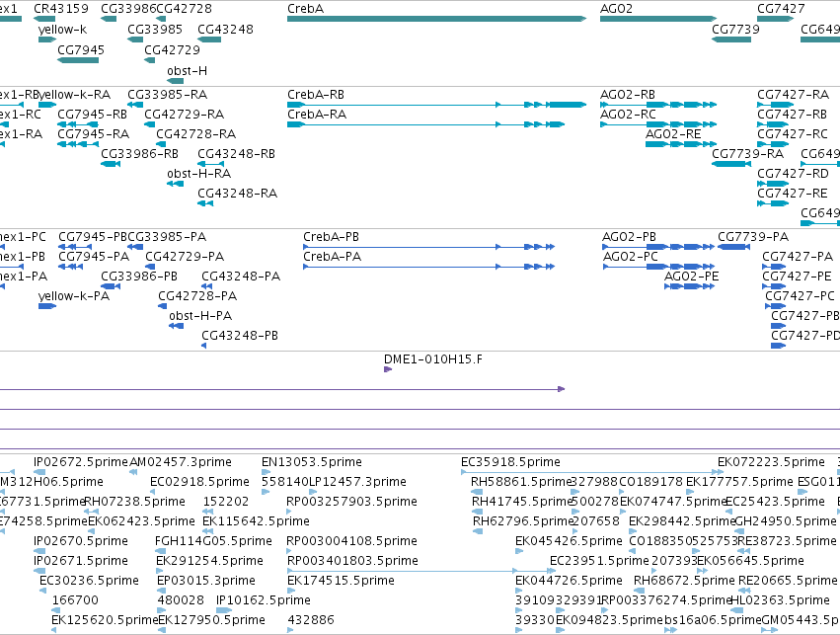Image resolution: width=840 pixels, height=635 pixels.
Task: Select transcript CrebA-RB label
Action: pyautogui.click(x=316, y=95)
